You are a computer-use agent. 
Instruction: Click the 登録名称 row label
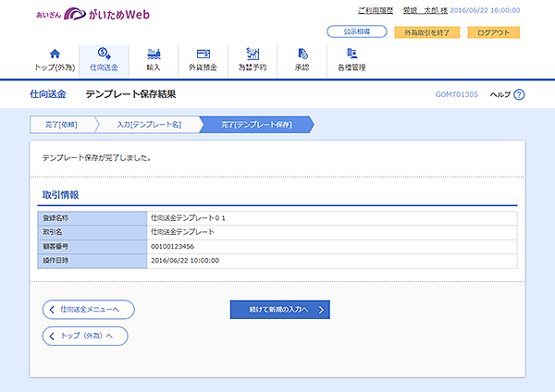pyautogui.click(x=55, y=218)
